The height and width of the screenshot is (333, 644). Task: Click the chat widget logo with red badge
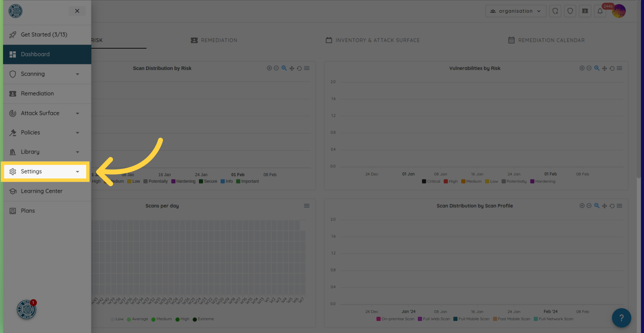[x=26, y=309]
